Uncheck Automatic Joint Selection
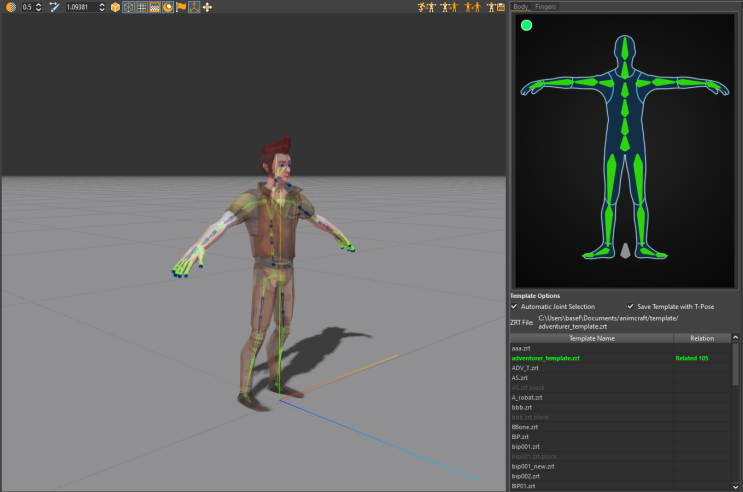 (x=514, y=306)
